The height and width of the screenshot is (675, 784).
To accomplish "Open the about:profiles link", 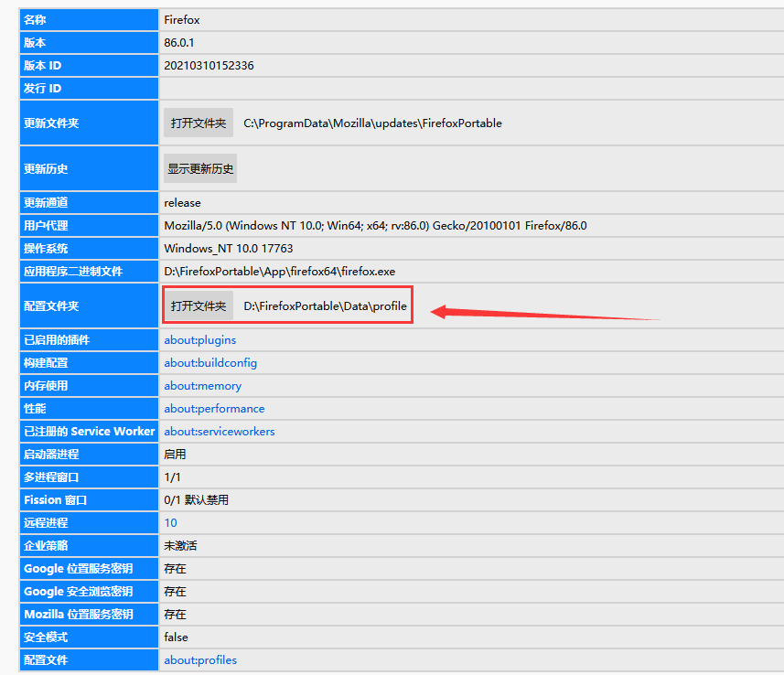I will pos(200,660).
